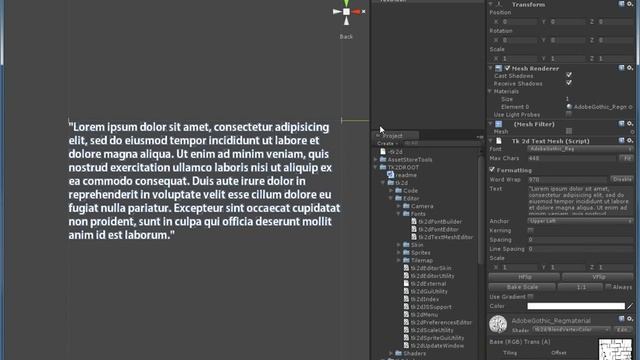Click the color eyedropper icon
Viewport: 640px width, 360px height.
click(630, 306)
